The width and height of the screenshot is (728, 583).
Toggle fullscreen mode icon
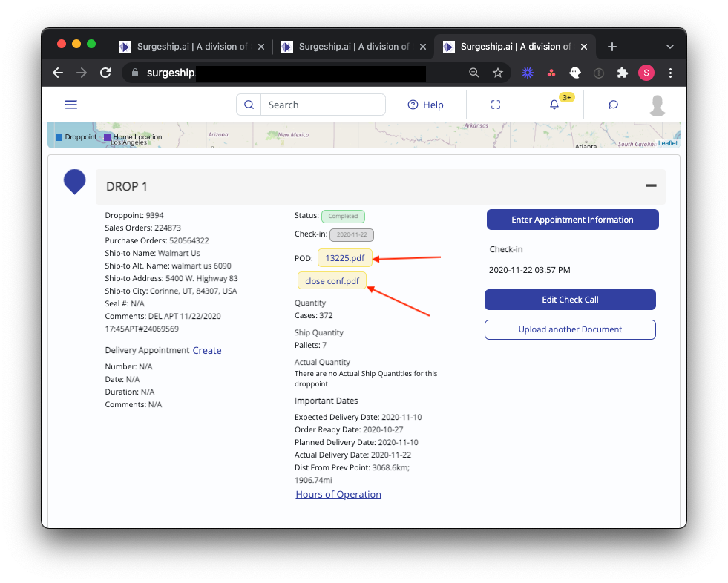pos(496,105)
